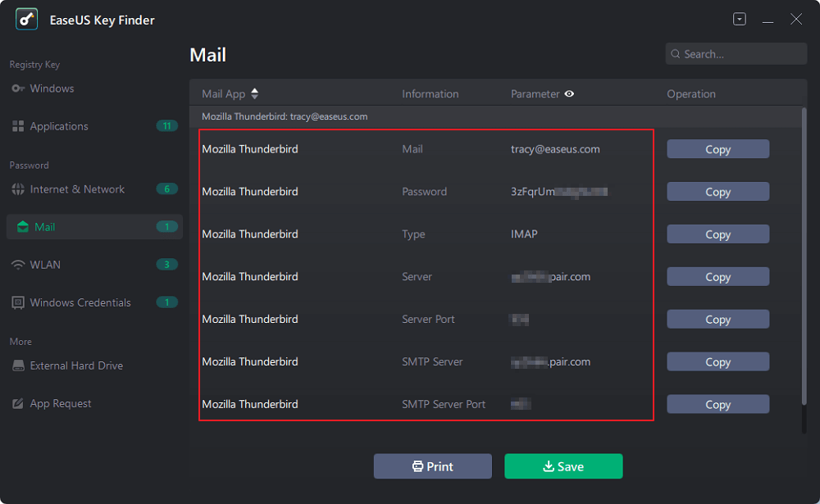Select the Mozilla Thunderbird group header row
The image size is (820, 504).
point(496,116)
